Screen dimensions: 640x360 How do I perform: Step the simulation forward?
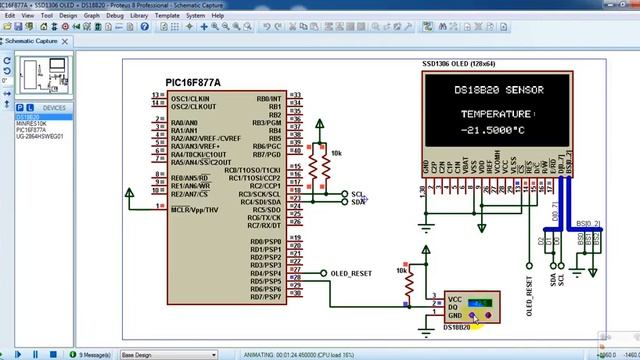click(18, 354)
